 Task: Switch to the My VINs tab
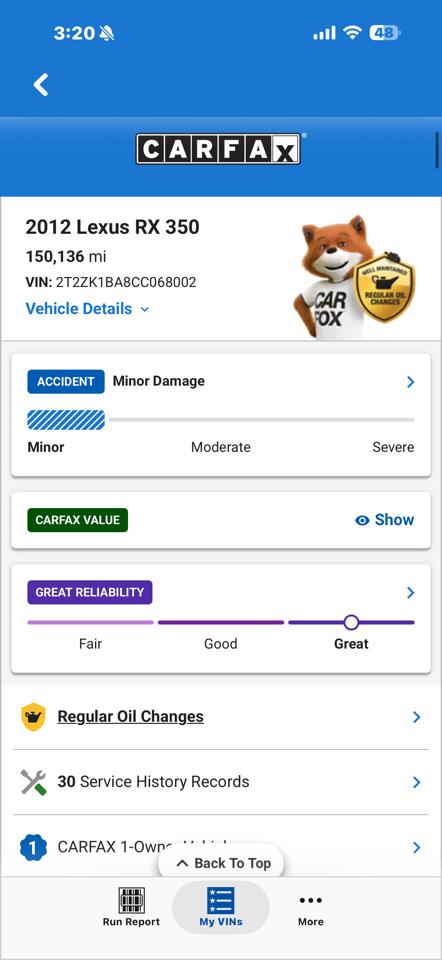pyautogui.click(x=220, y=907)
